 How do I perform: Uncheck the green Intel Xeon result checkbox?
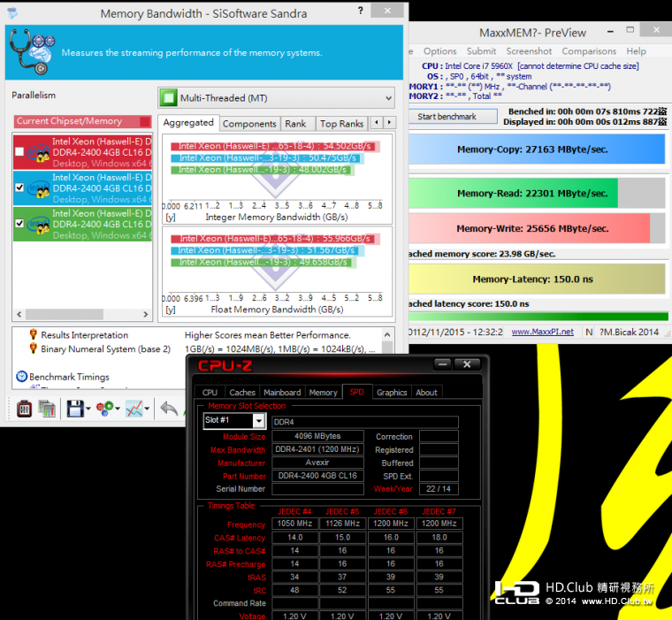pos(19,224)
